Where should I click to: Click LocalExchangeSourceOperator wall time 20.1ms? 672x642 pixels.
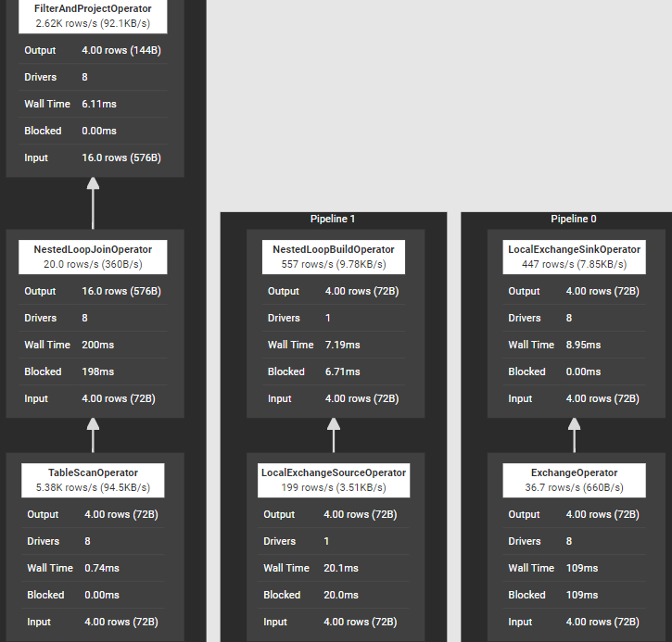(x=341, y=568)
